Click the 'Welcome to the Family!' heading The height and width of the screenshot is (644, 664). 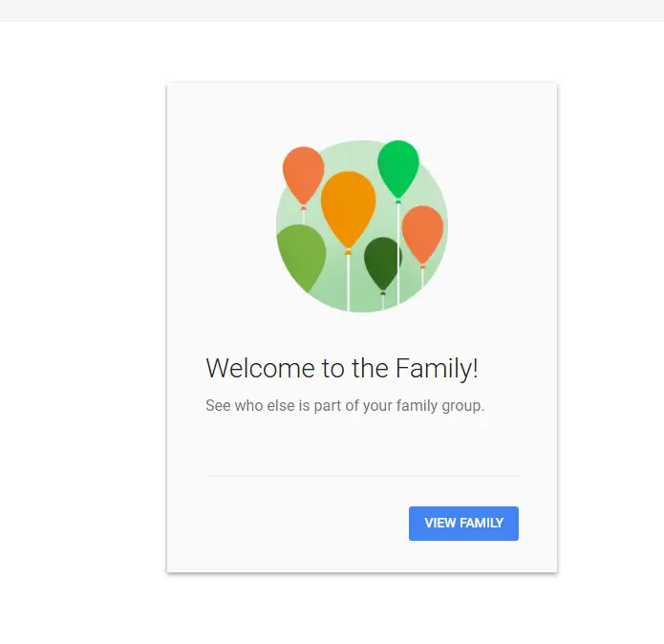pyautogui.click(x=342, y=368)
